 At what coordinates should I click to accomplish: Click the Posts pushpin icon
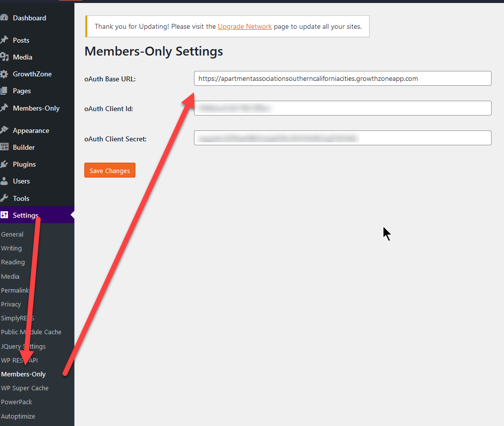[x=4, y=40]
